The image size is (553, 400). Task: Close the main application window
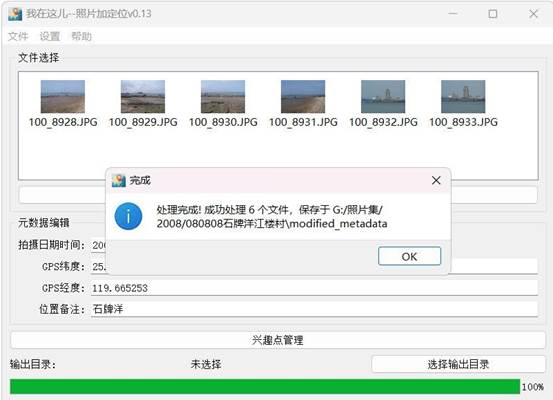click(x=533, y=14)
